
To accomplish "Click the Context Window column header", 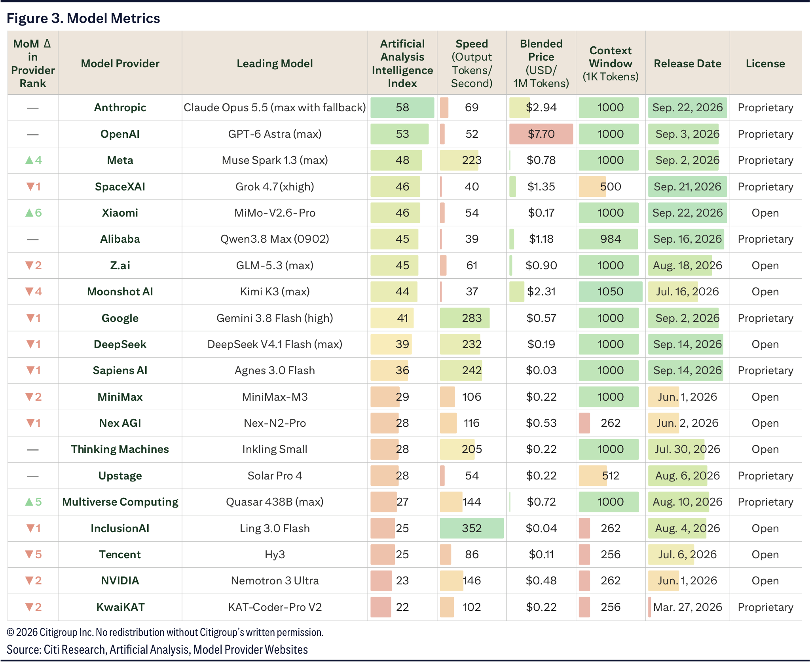I will click(x=611, y=63).
